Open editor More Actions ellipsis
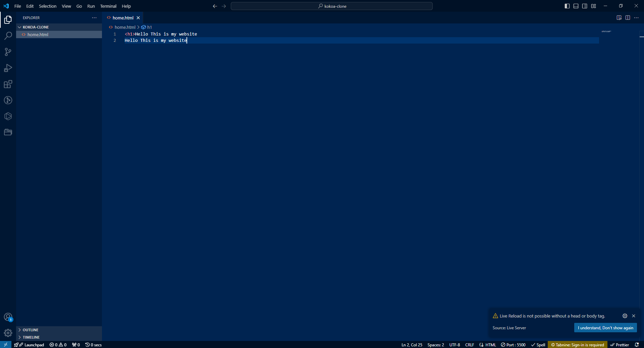Image resolution: width=644 pixels, height=348 pixels. [636, 18]
